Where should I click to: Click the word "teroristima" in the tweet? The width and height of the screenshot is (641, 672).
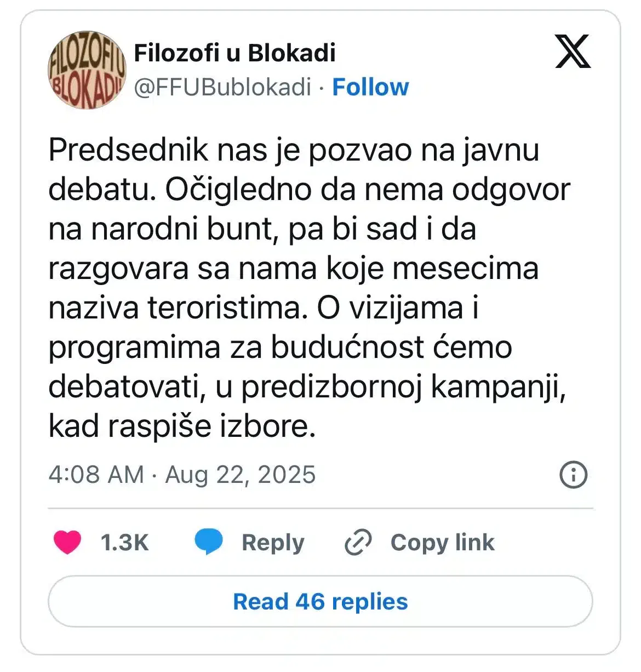tap(225, 308)
